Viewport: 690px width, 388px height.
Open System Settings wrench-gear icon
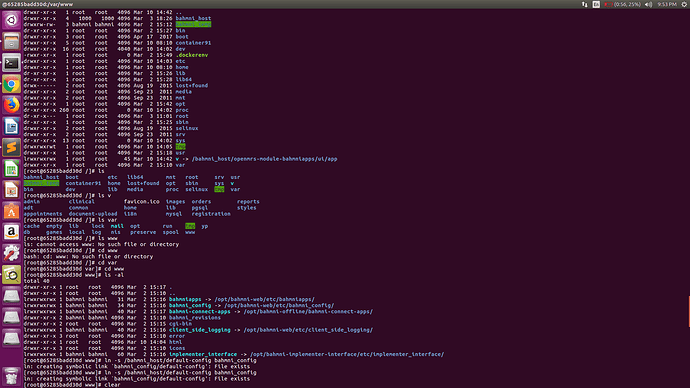tap(11, 253)
